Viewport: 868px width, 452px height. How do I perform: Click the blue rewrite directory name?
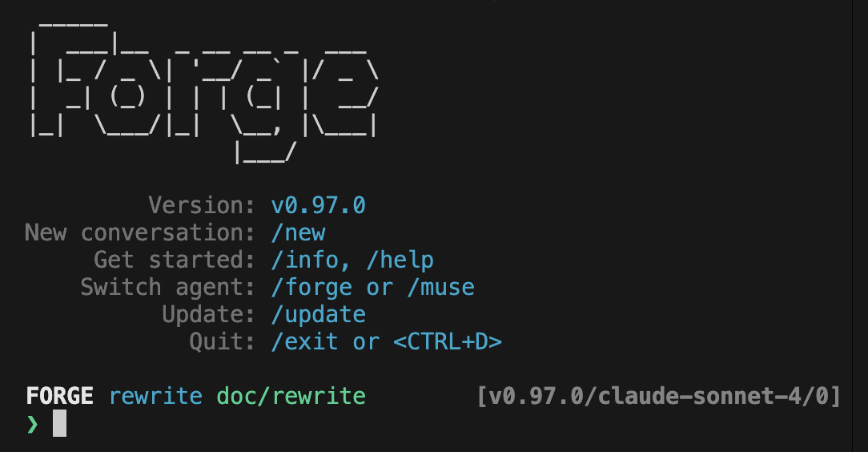coord(155,396)
